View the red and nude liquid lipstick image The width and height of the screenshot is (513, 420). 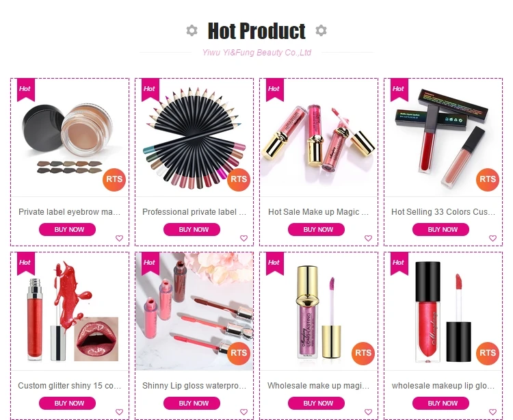pyautogui.click(x=443, y=137)
